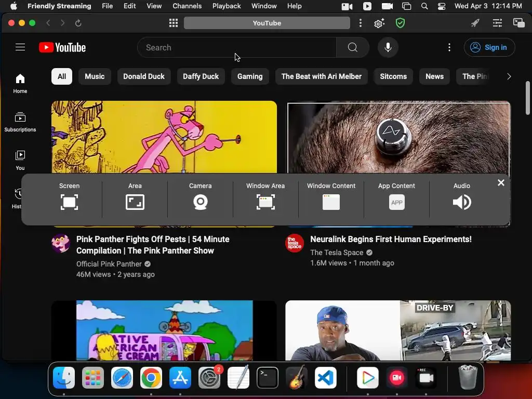This screenshot has width=532, height=399.
Task: Click the Sign in button
Action: click(489, 47)
